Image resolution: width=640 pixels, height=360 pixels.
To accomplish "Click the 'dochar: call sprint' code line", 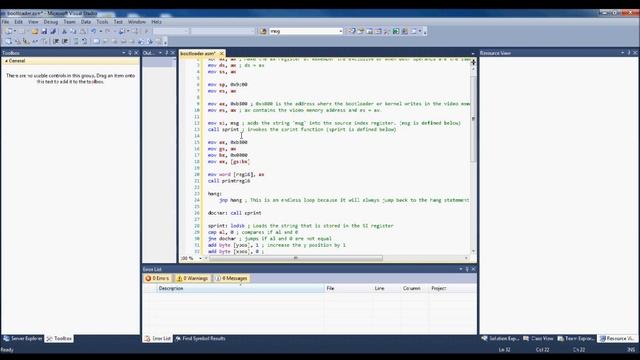I will click(x=234, y=213).
